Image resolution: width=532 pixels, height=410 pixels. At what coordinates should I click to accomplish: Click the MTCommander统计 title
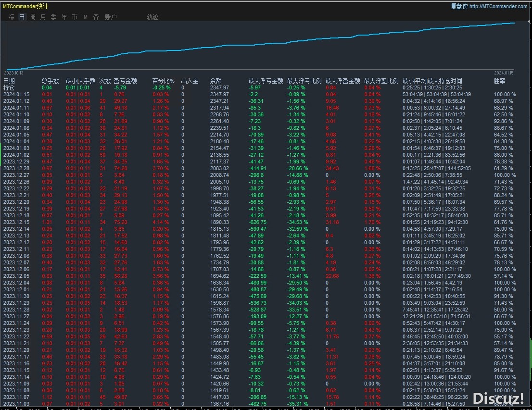[x=25, y=6]
